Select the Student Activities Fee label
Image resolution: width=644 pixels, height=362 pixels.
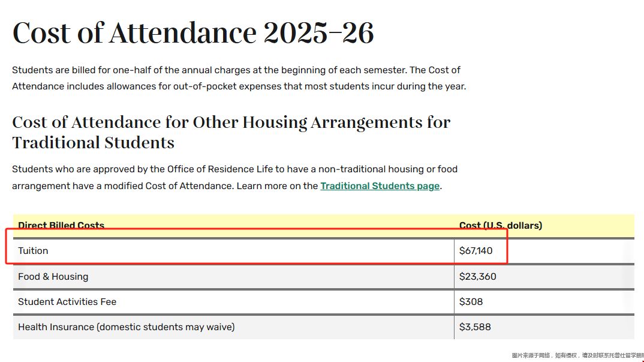[x=67, y=302]
